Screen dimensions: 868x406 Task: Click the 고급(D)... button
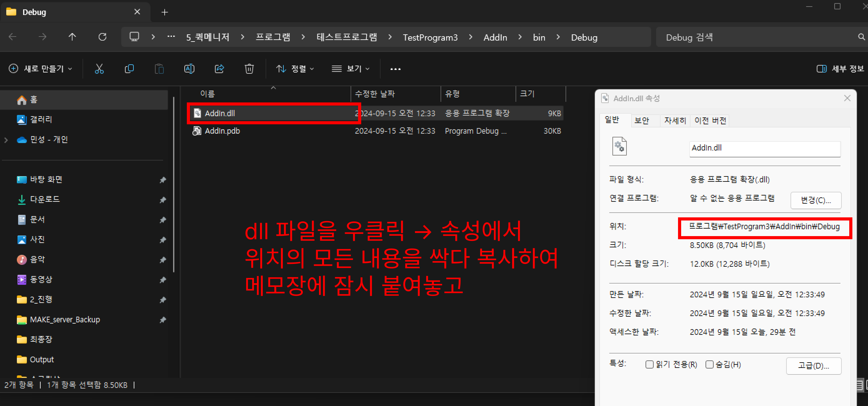point(813,366)
